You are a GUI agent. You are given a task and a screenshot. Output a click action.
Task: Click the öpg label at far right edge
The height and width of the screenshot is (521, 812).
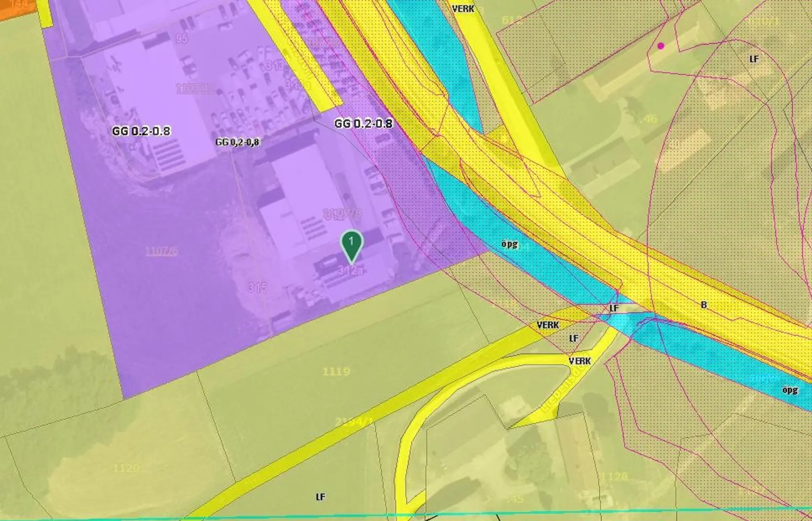click(x=790, y=389)
